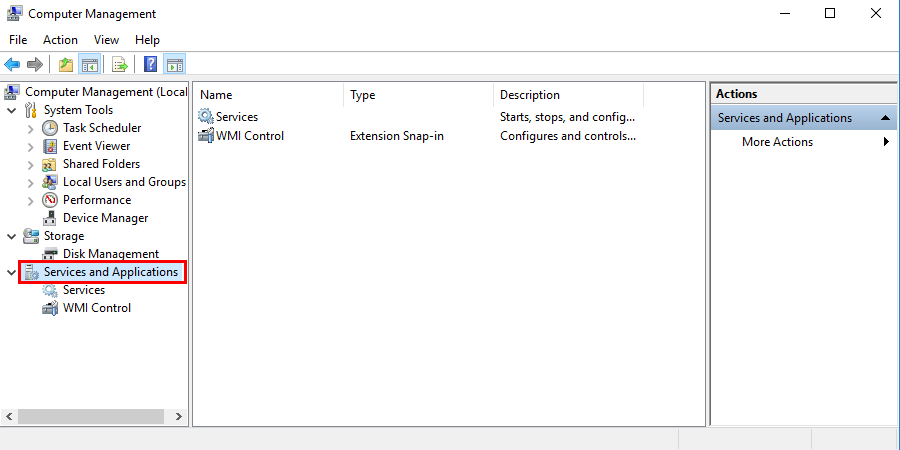Click the Up One Level folder icon
The width and height of the screenshot is (900, 450).
pos(66,65)
